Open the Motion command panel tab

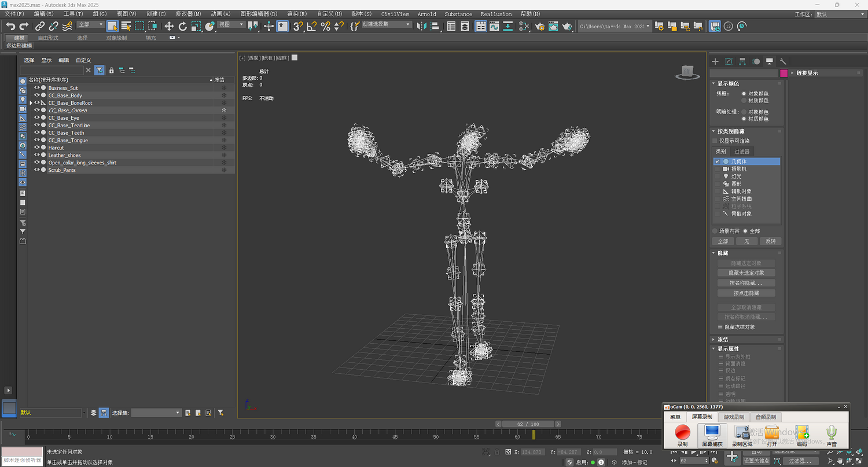pos(756,61)
